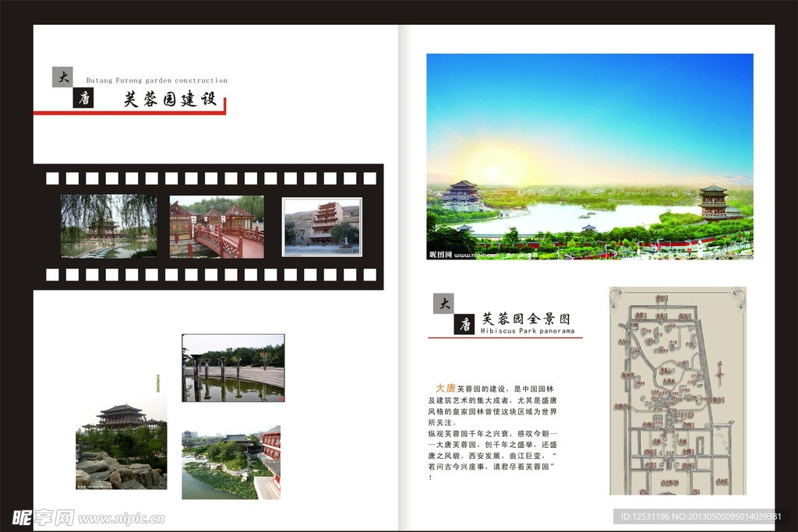Click the black 唐 square beside 芙蓉园全景图
This screenshot has height=532, width=798.
pos(464,324)
